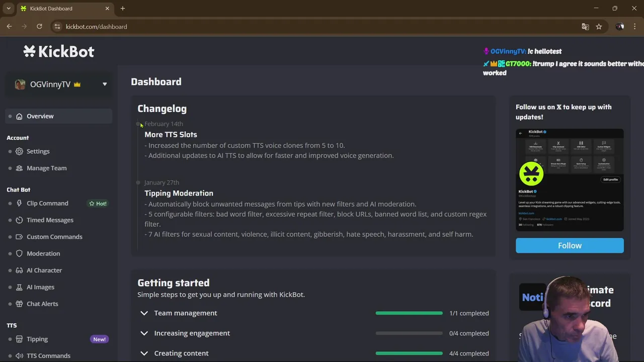Open the TTS Commands link
Screen dimensions: 644x362
coord(48,356)
